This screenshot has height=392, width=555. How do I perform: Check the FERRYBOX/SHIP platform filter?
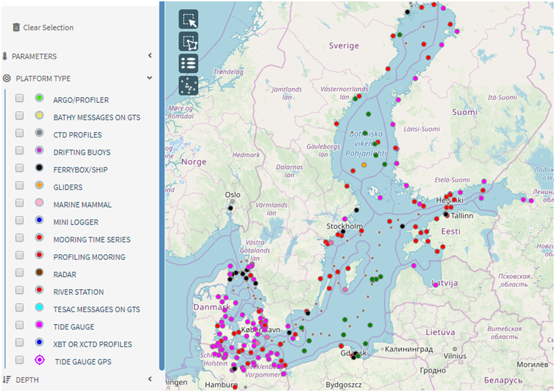coord(19,168)
